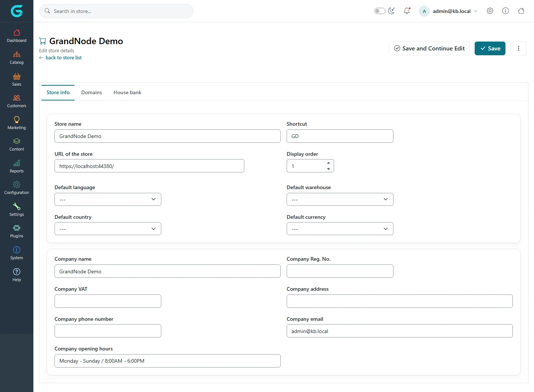Click the Shortcut input field
This screenshot has height=392, width=534.
(340, 136)
